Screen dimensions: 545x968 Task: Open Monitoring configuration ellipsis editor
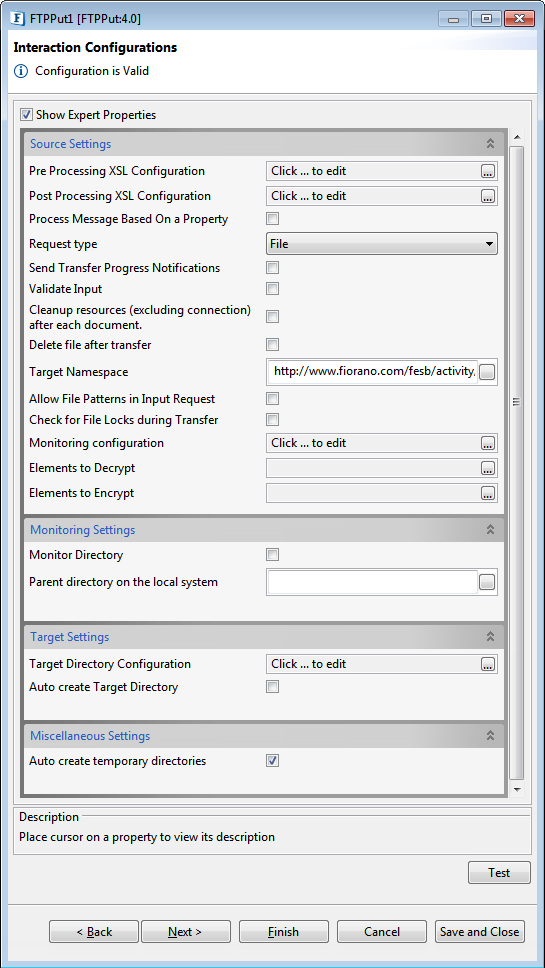488,443
